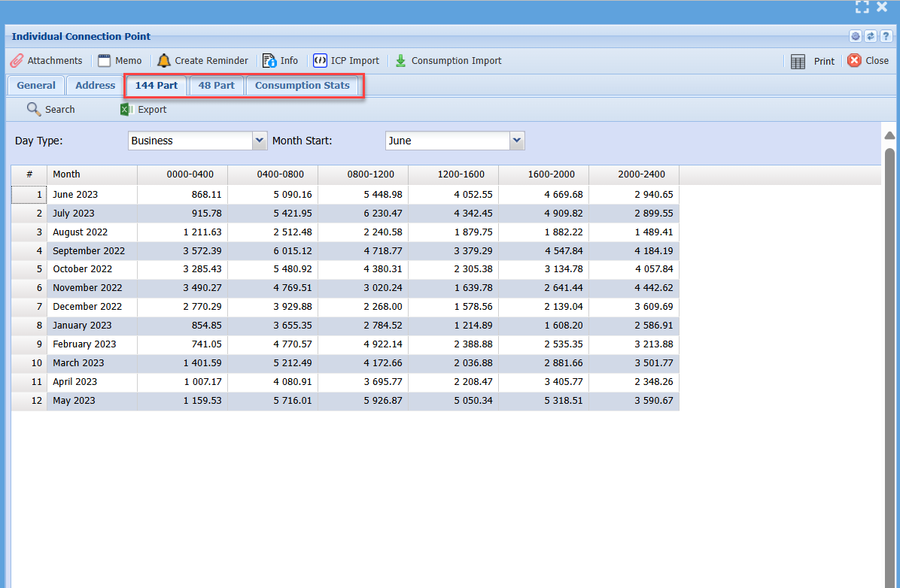Switch to the 48 Part tab
The image size is (900, 588).
click(x=216, y=86)
